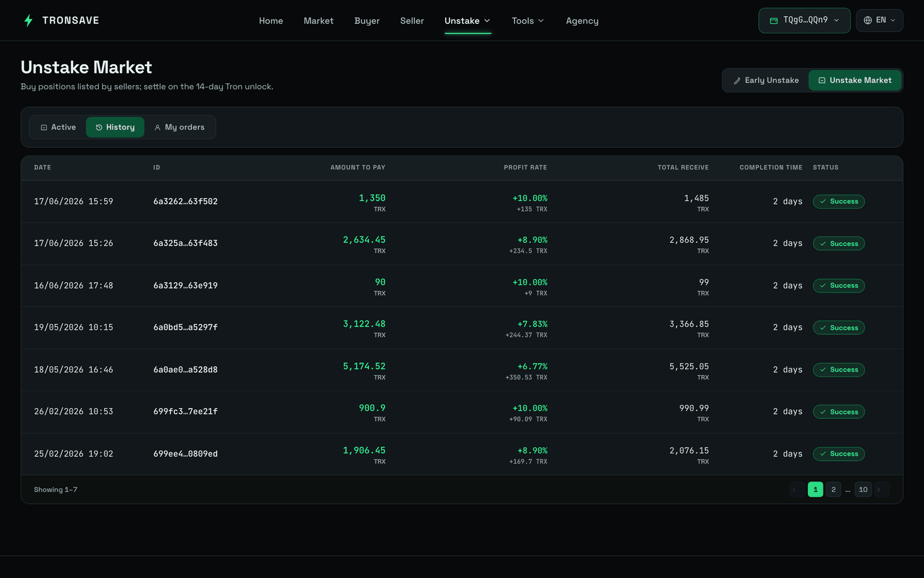The height and width of the screenshot is (578, 924).
Task: Open the Agency nav item
Action: [x=582, y=21]
